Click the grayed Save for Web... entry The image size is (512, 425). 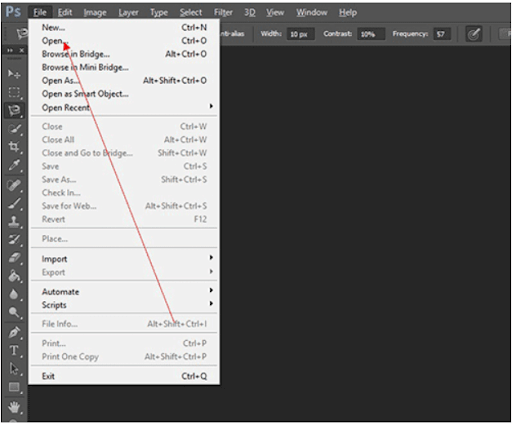(124, 206)
